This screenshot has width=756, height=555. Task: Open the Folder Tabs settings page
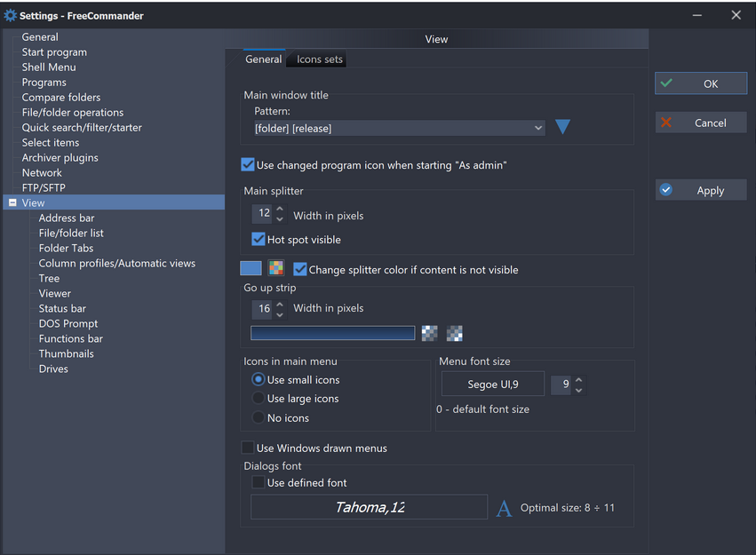tap(66, 248)
